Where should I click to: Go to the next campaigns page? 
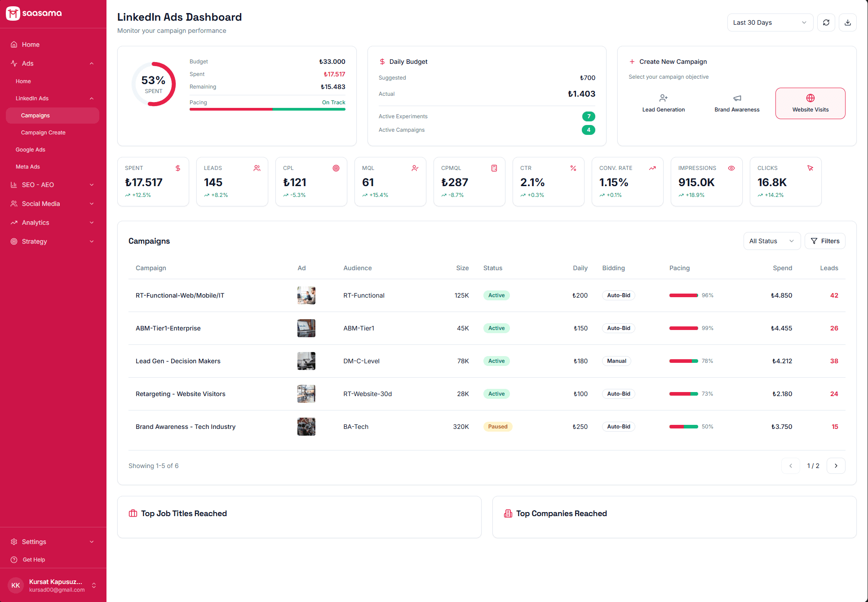[x=836, y=466]
